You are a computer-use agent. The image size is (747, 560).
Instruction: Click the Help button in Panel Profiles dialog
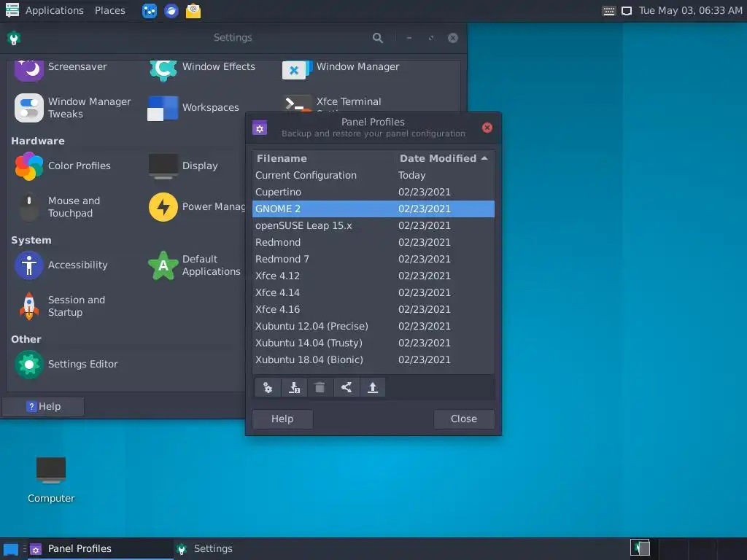(x=282, y=419)
